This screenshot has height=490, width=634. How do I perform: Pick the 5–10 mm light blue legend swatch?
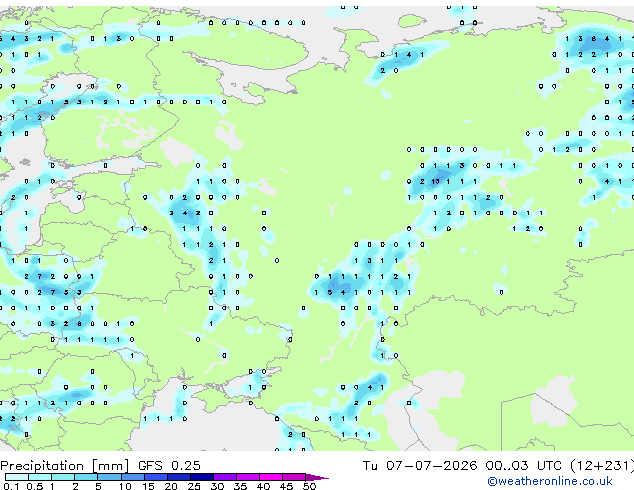pos(109,477)
